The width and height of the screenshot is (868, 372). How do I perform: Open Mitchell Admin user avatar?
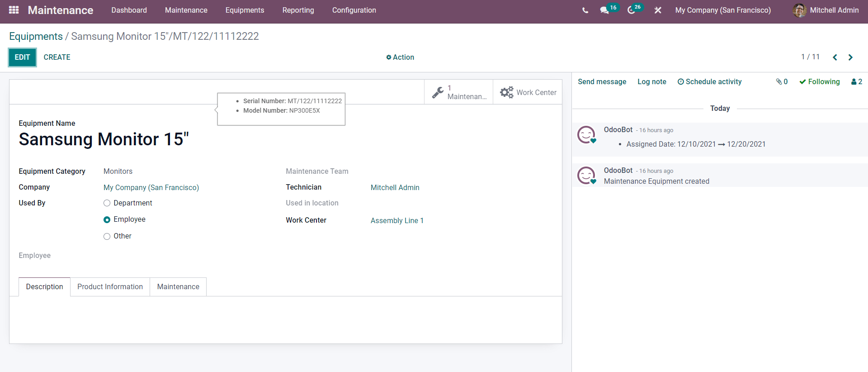800,10
